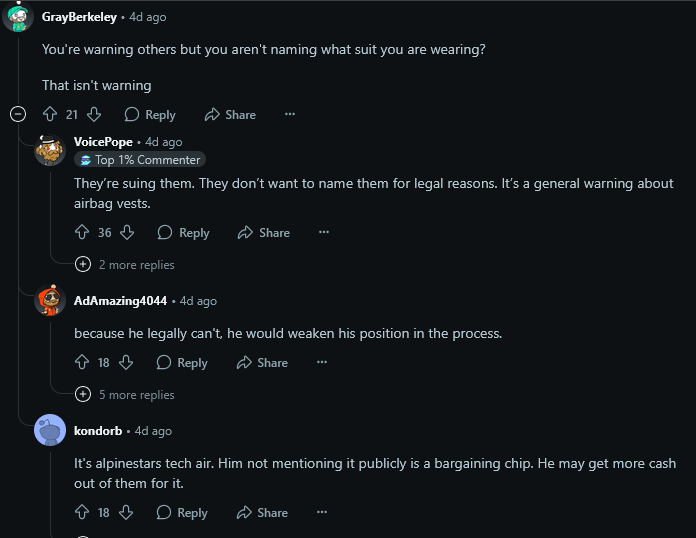
Task: Upvote GrayBerkeley's comment
Action: 50,114
